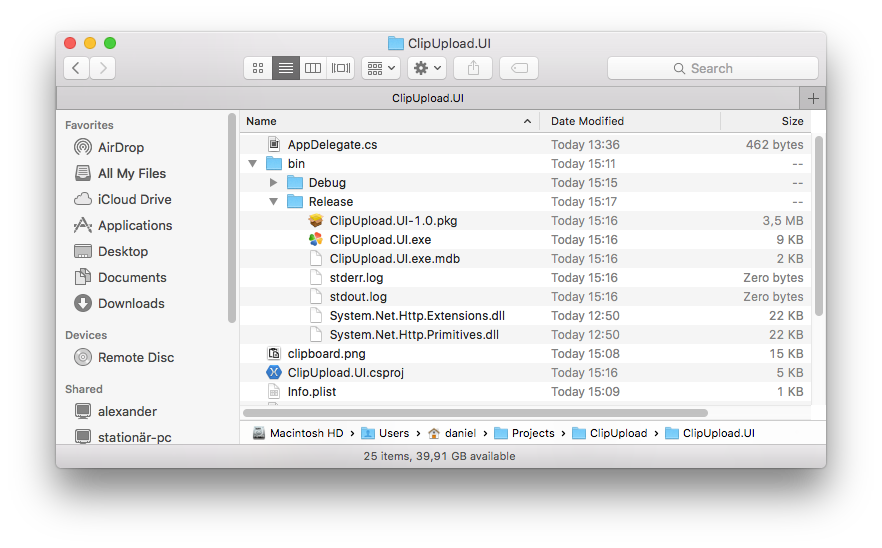Go back with the left chevron button
882x548 pixels.
pos(76,68)
